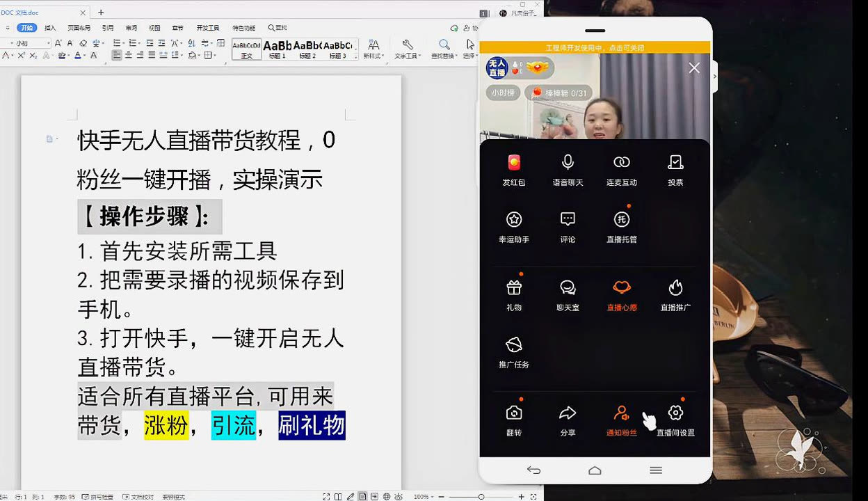
Task: Open the 新样式 dropdown in ribbon
Action: [x=373, y=56]
